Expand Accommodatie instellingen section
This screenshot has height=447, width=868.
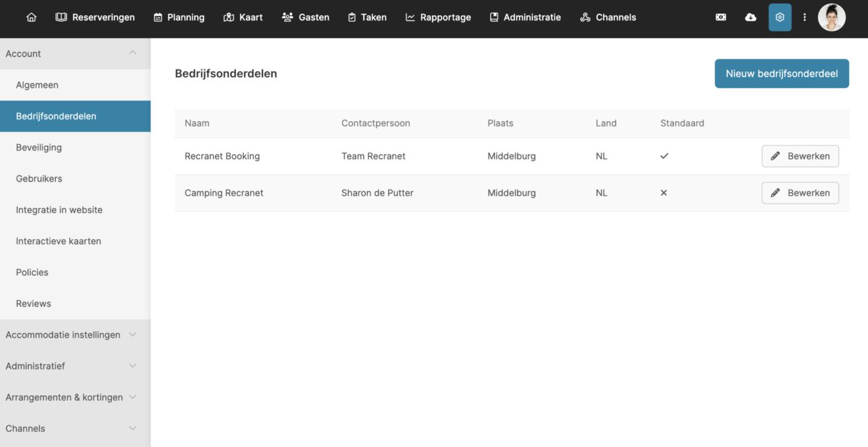coord(133,334)
